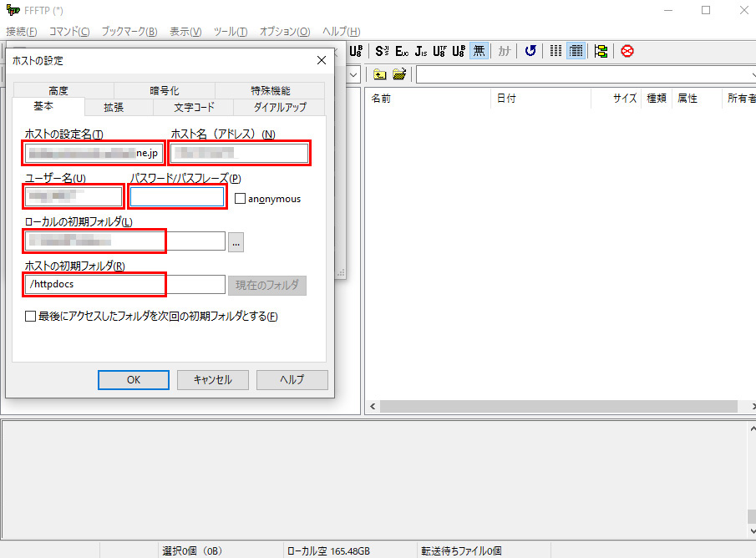Select Shift_JIS kanji code toolbar icon
This screenshot has height=558, width=756.
click(382, 51)
